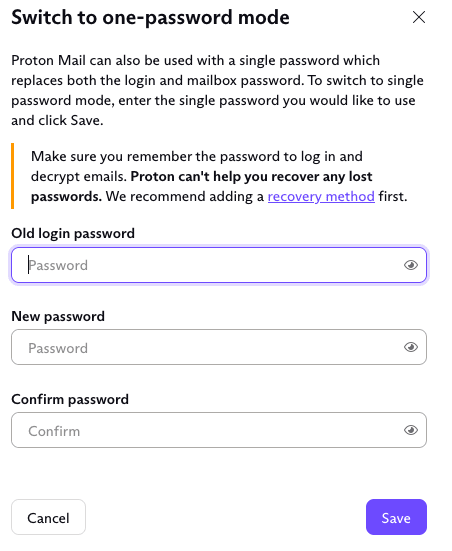This screenshot has height=551, width=452.
Task: Click the 'New password' field label
Action: 58,317
